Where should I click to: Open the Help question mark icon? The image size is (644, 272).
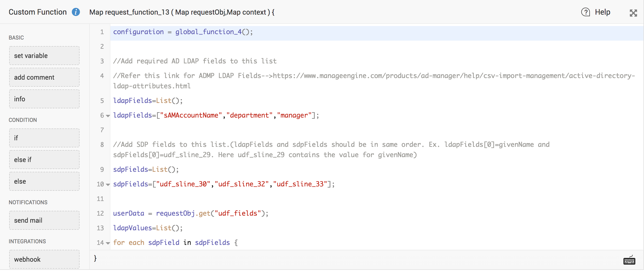[586, 12]
